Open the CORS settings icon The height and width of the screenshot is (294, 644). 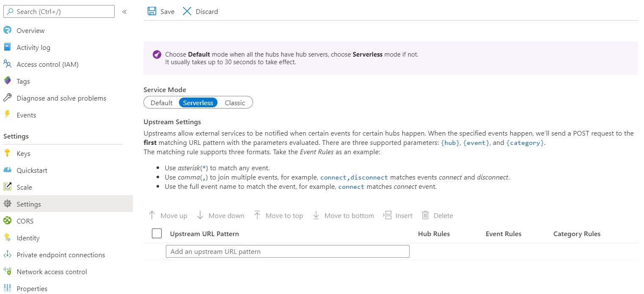pyautogui.click(x=8, y=220)
